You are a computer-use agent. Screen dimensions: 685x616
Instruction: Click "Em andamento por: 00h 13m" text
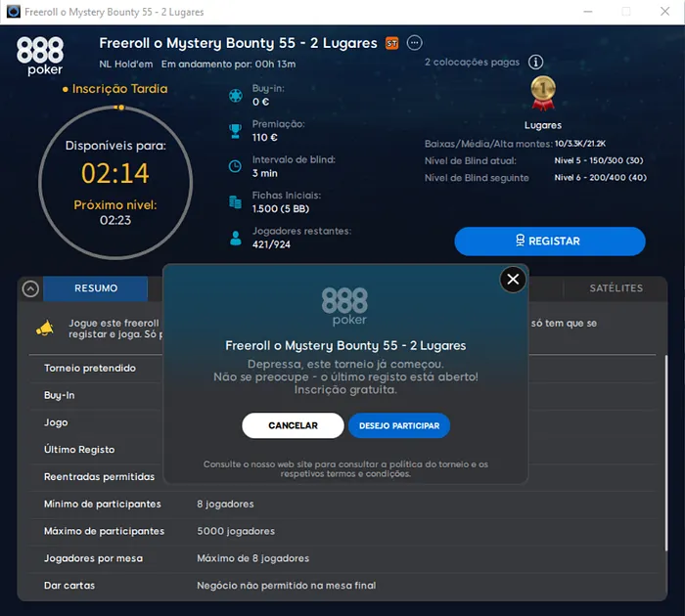point(228,65)
